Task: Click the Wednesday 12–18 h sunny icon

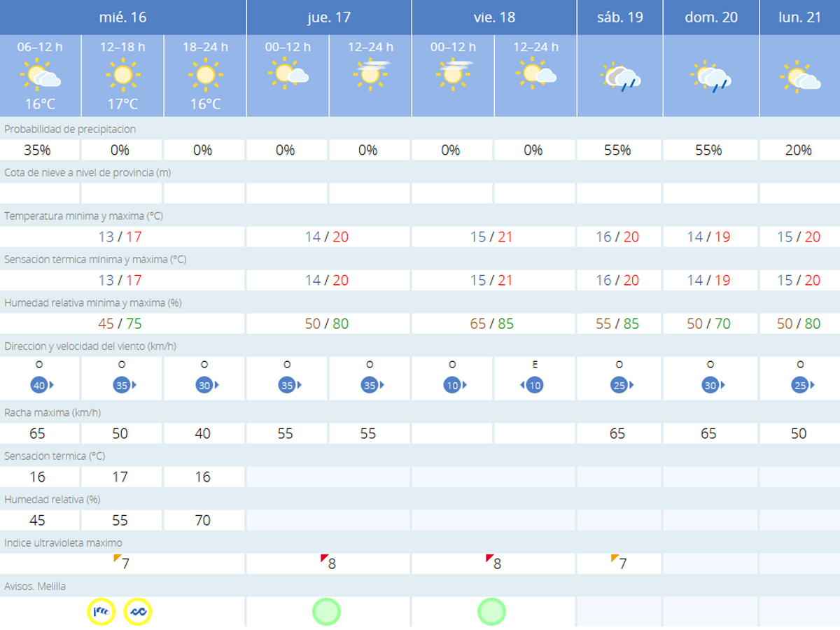Action: pos(122,74)
